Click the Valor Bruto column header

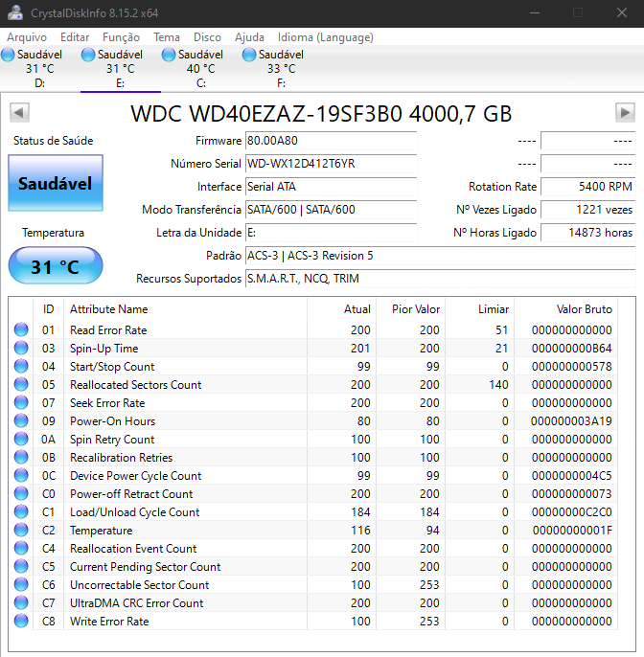(x=566, y=309)
